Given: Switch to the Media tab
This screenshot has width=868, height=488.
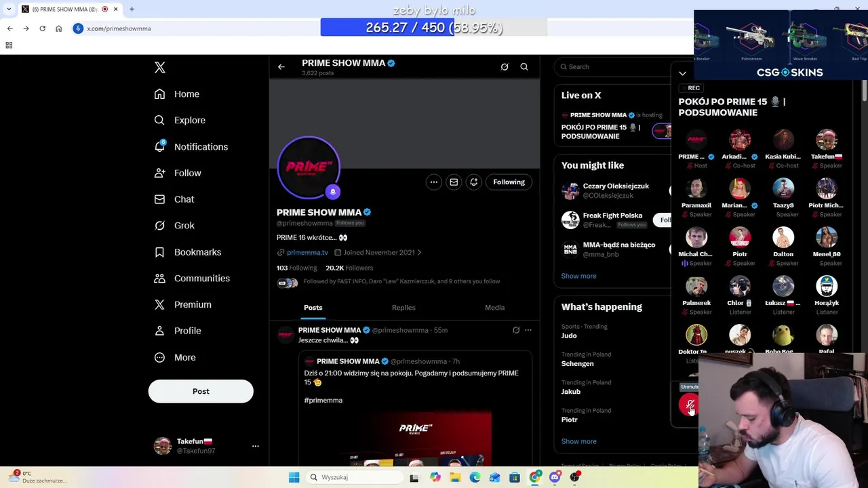Looking at the screenshot, I should click(494, 308).
